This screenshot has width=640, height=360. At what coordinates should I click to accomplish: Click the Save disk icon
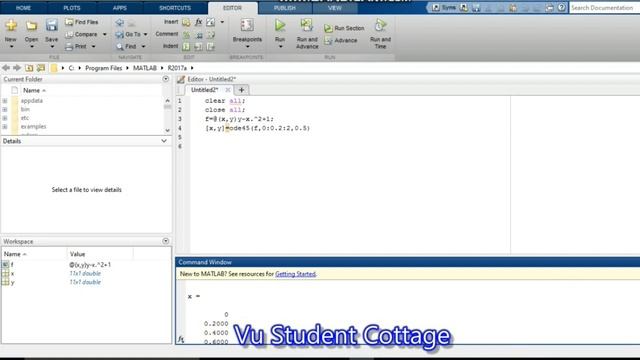[x=51, y=26]
